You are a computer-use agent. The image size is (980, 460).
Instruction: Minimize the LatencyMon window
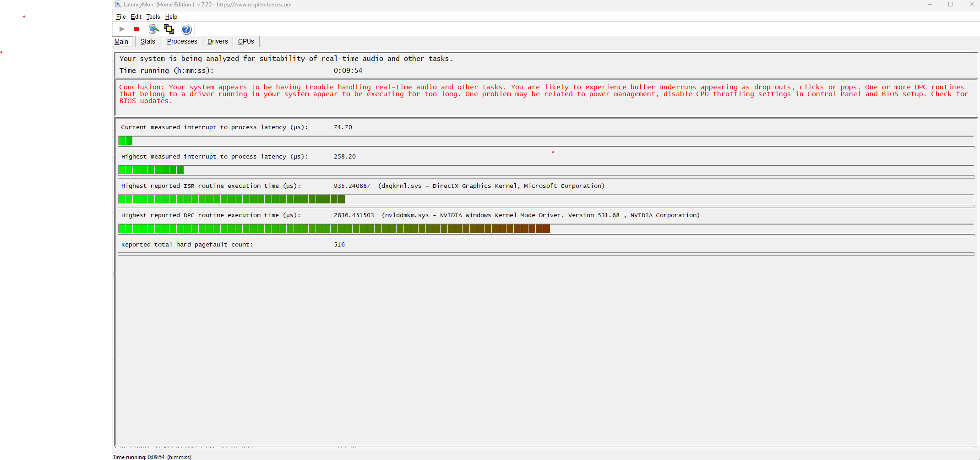930,5
